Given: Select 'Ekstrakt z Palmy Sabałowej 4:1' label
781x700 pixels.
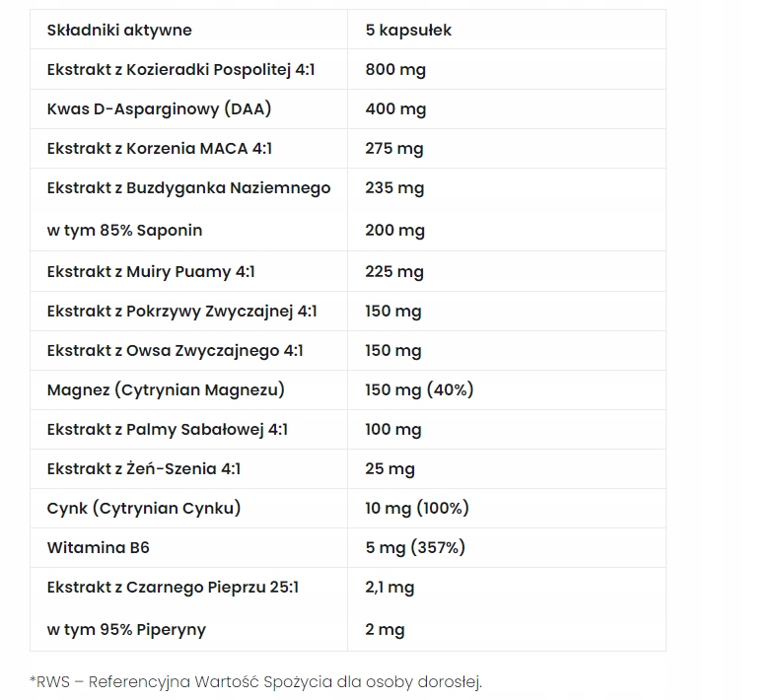Looking at the screenshot, I should (x=168, y=429).
